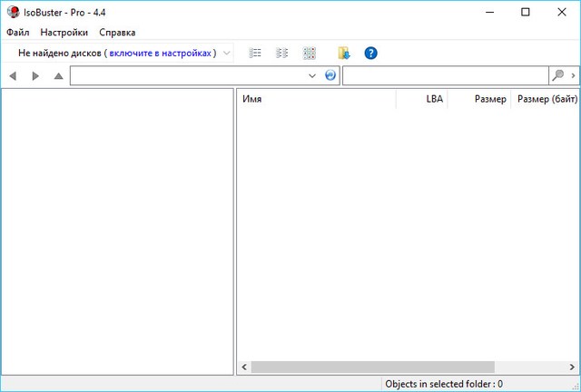
Task: Switch to the small icons list view
Action: point(282,54)
